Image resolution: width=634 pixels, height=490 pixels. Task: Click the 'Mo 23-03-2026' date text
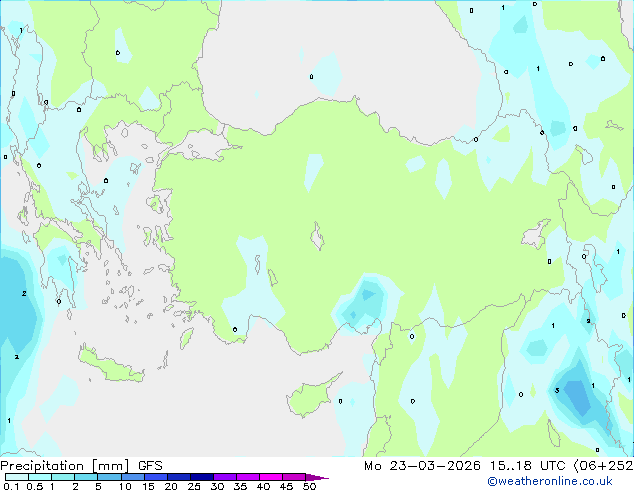point(422,466)
